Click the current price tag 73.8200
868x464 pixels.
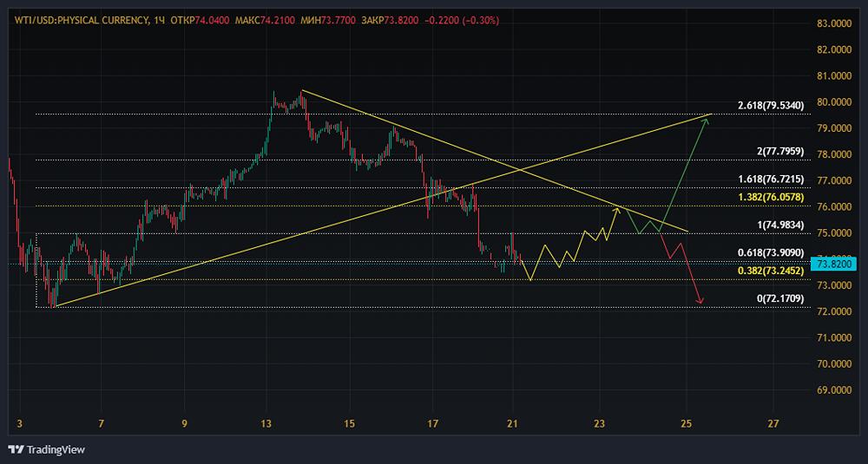834,264
